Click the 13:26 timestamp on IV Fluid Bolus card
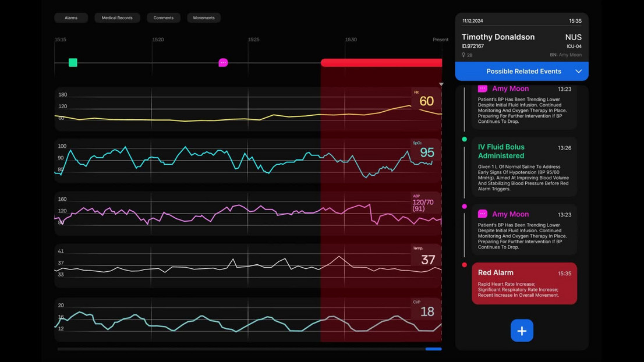This screenshot has width=644, height=362. pos(564,148)
